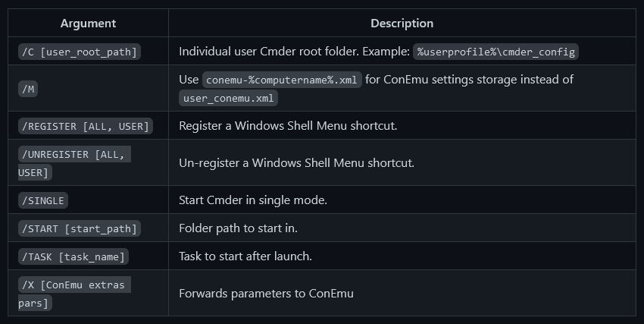Image resolution: width=644 pixels, height=324 pixels.
Task: Select the /M argument code
Action: click(28, 89)
